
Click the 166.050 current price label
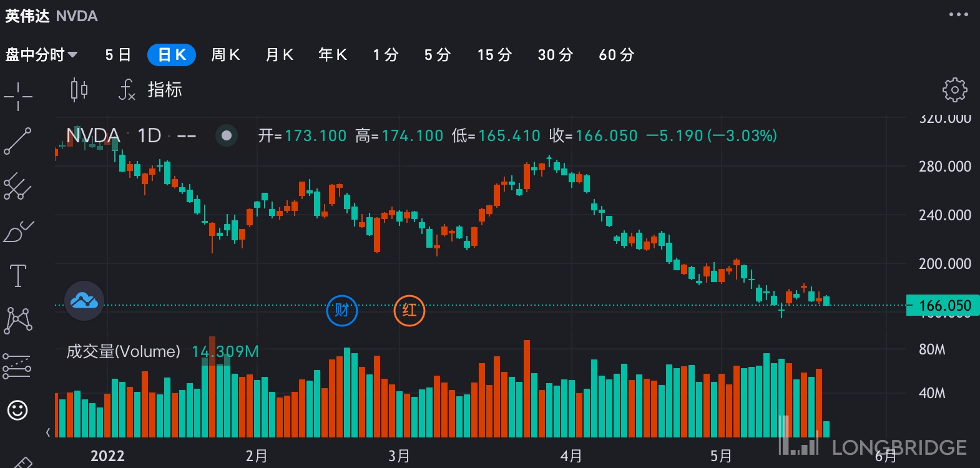click(x=943, y=306)
